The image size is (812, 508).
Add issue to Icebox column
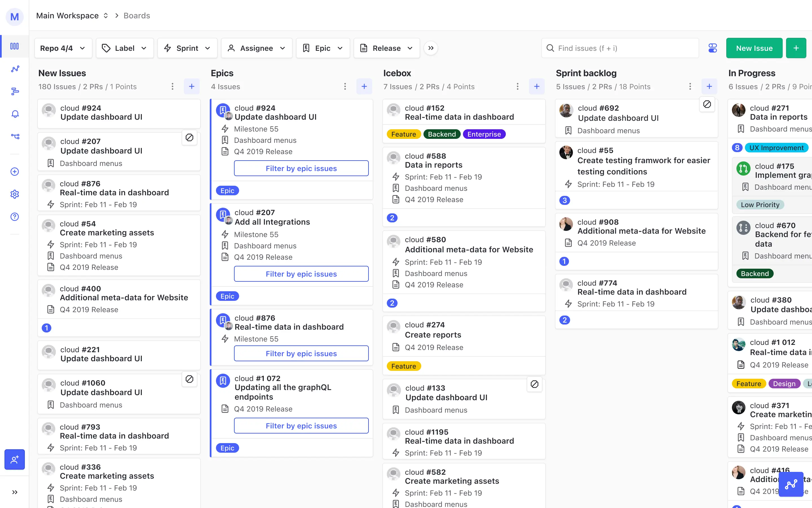[x=537, y=87]
